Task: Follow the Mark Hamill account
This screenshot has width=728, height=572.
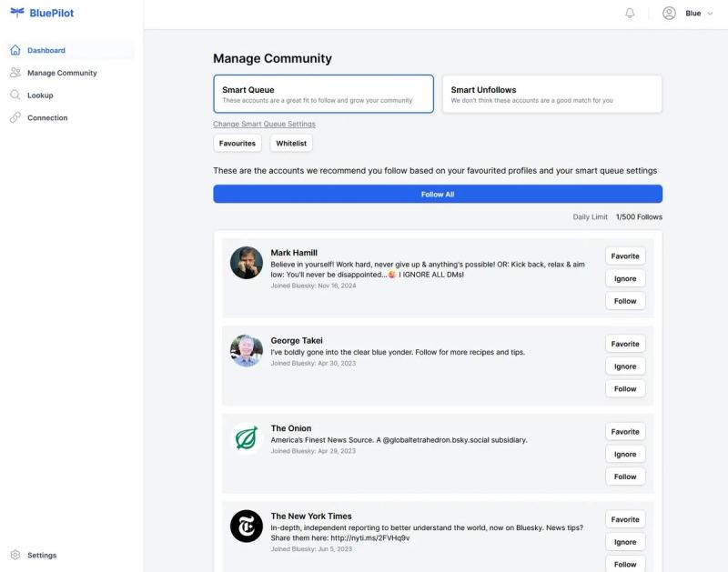Action: [x=625, y=301]
